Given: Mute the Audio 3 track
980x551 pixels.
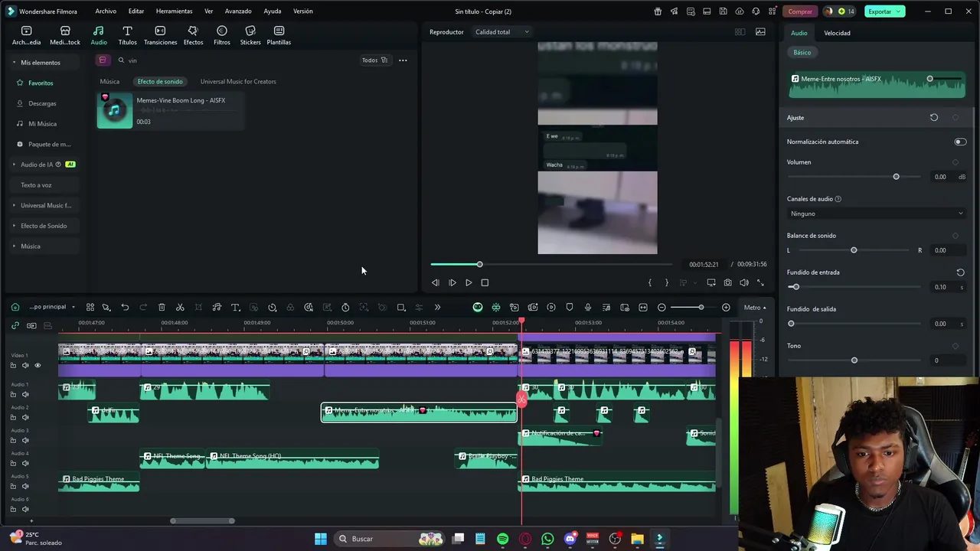Looking at the screenshot, I should tap(25, 440).
